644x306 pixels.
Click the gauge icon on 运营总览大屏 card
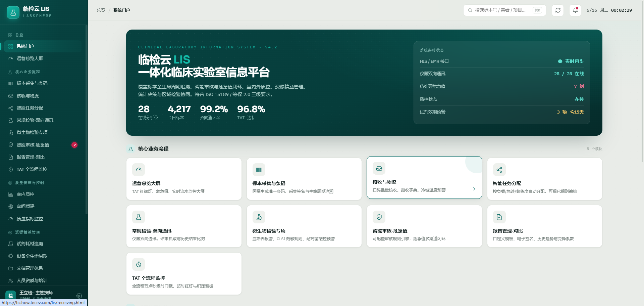139,170
